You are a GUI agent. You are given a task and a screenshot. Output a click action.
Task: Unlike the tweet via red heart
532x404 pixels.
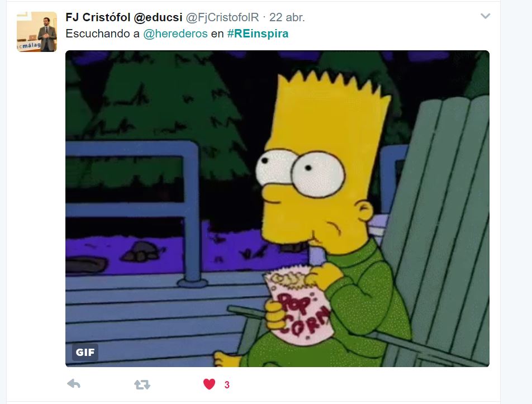[x=209, y=384]
